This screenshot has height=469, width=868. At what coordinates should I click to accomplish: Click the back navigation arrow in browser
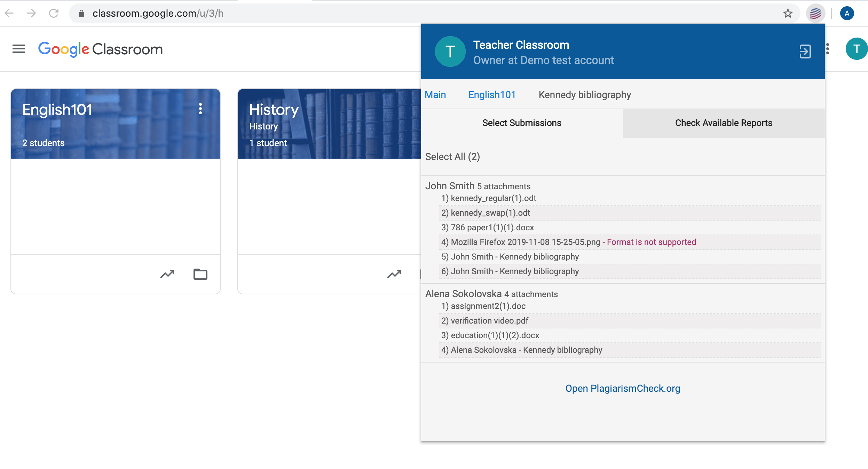tap(11, 13)
